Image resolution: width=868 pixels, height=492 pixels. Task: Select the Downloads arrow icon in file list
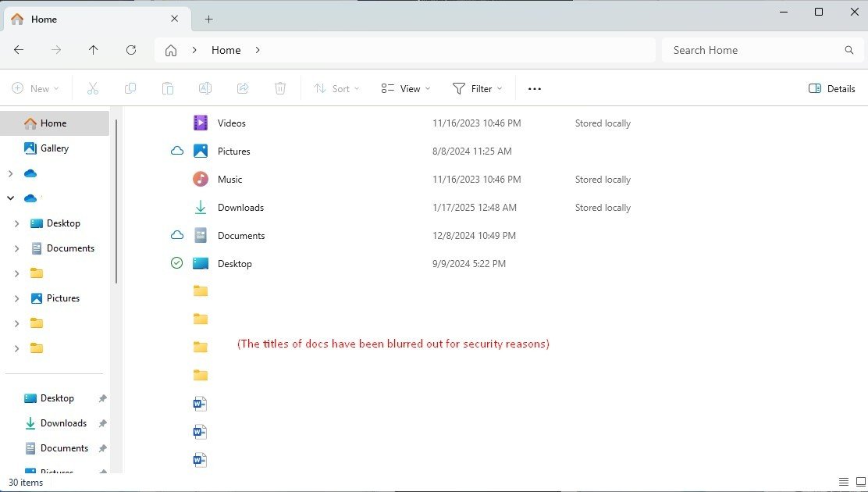coord(201,207)
